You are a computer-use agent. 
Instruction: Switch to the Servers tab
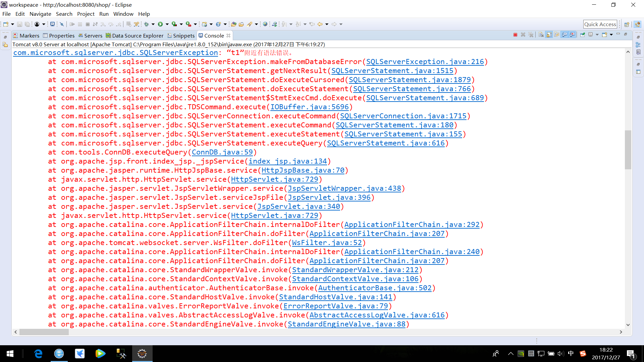(x=90, y=36)
